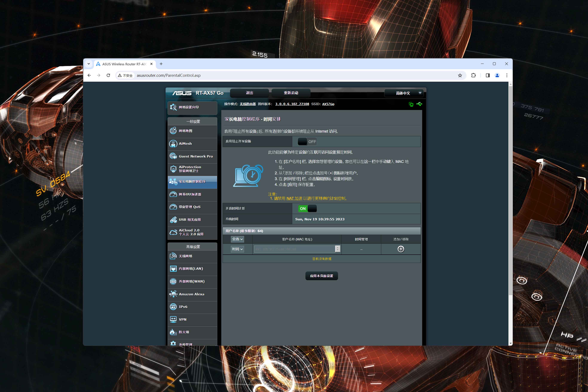Expand the 时间 type dropdown
The width and height of the screenshot is (588, 392).
coord(237,249)
